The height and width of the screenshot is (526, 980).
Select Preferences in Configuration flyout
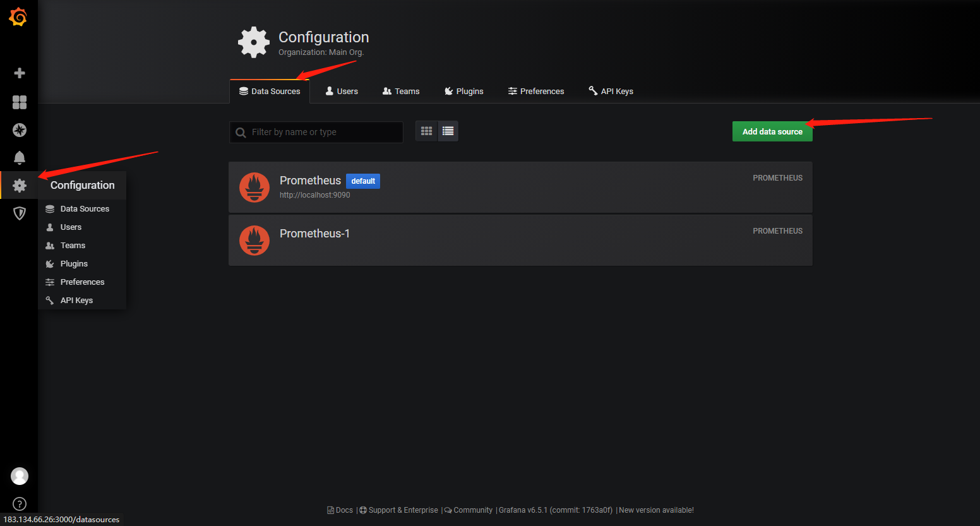[x=82, y=282]
